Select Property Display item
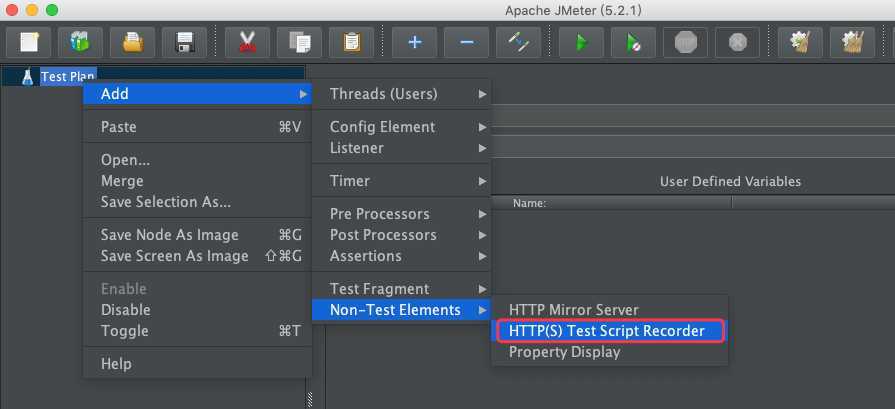This screenshot has height=409, width=895. point(610,352)
